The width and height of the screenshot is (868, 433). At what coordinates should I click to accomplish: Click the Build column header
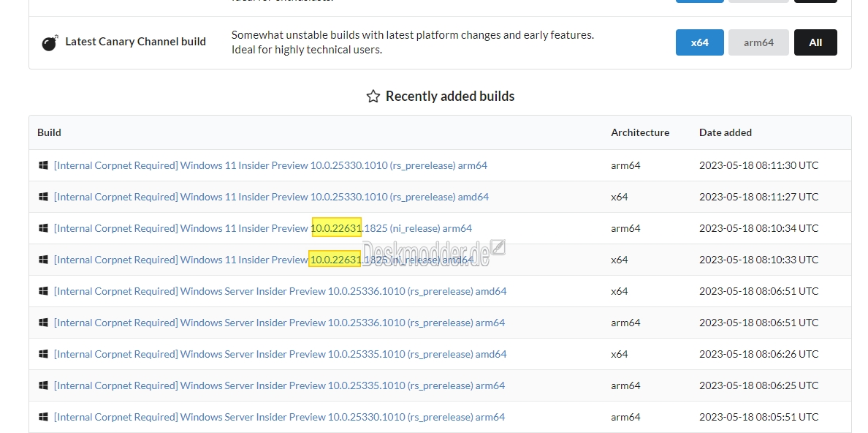click(x=49, y=132)
